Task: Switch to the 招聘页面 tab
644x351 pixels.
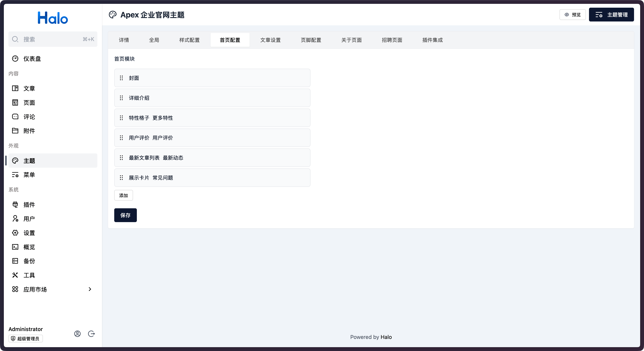Action: (x=392, y=40)
